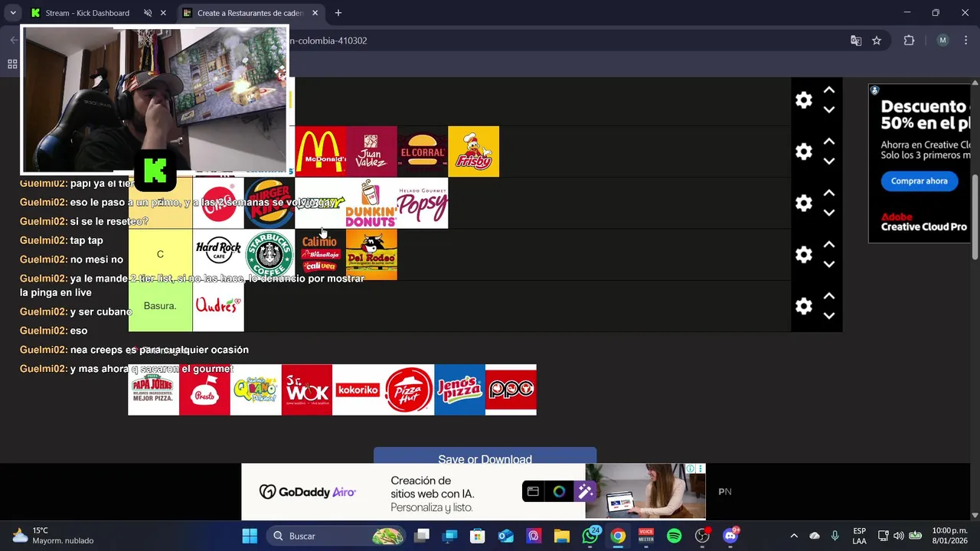Open a new browser tab
Viewport: 980px width, 551px height.
pyautogui.click(x=338, y=13)
